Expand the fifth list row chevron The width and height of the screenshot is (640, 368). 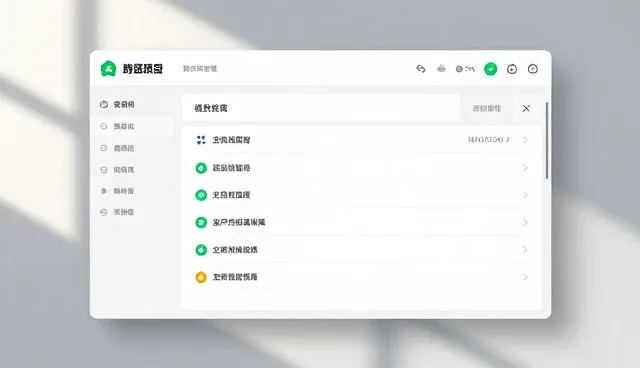525,250
